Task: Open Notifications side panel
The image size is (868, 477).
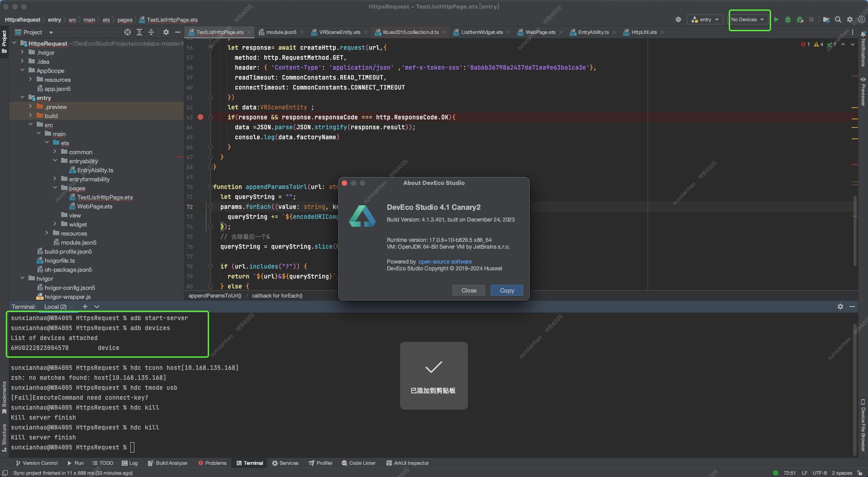Action: pyautogui.click(x=863, y=50)
